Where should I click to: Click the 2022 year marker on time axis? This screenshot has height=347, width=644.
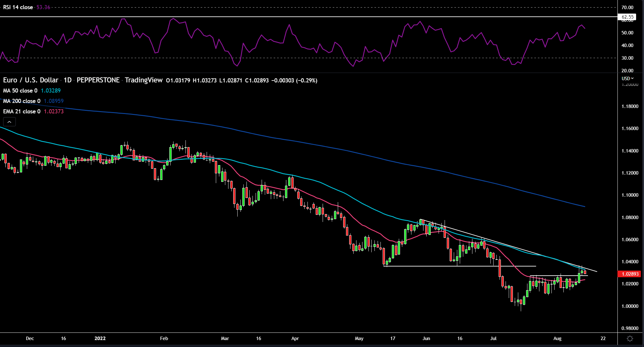tap(100, 338)
